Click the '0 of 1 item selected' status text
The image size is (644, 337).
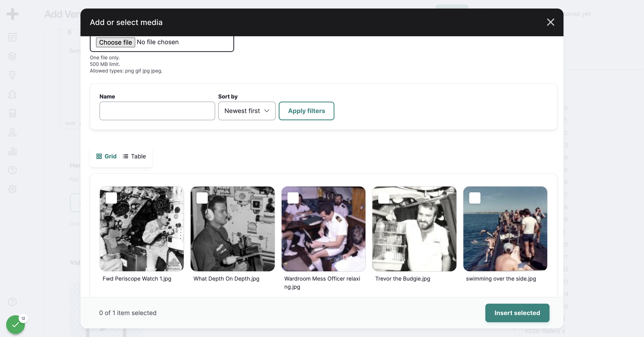click(128, 313)
